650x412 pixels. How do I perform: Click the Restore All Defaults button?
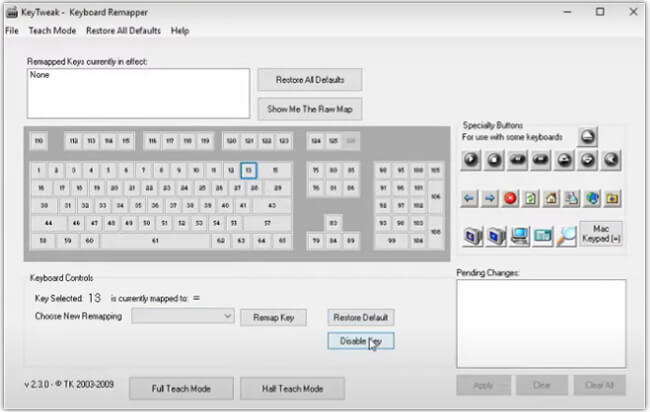[310, 80]
